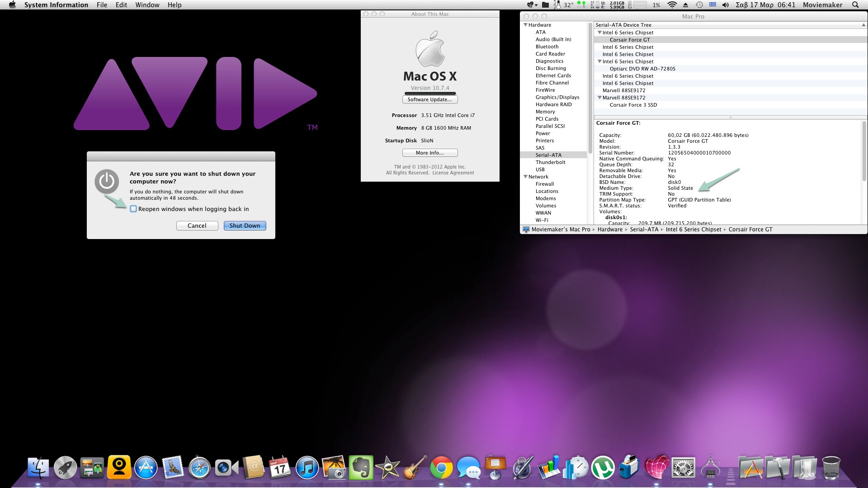Image resolution: width=868 pixels, height=488 pixels.
Task: Click the sidebar vertical scrollbar in Mac Pro window
Action: pyautogui.click(x=590, y=88)
